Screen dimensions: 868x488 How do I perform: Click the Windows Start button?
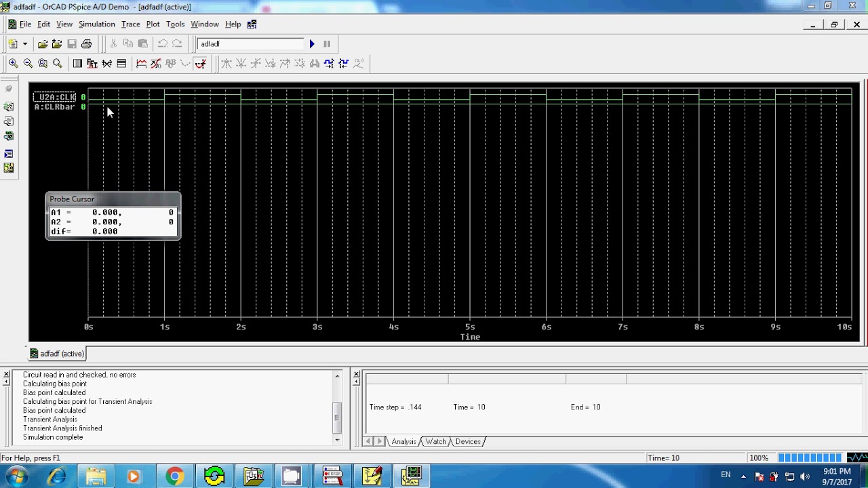(x=18, y=476)
